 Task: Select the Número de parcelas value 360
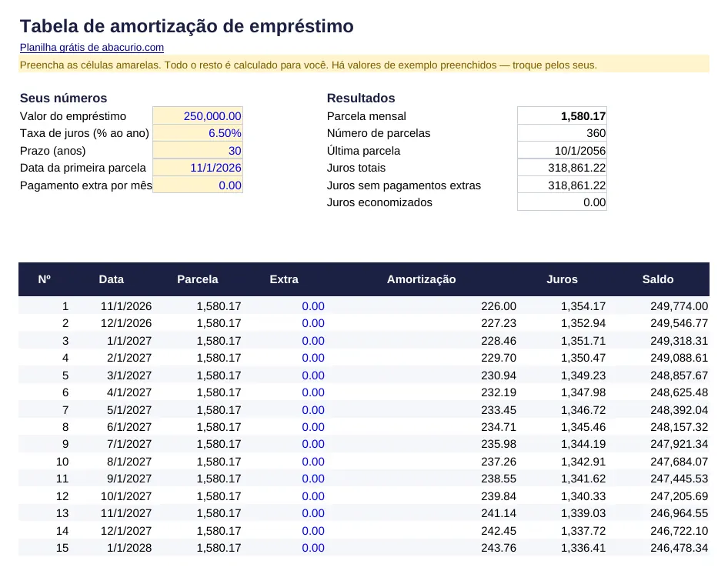pos(562,133)
